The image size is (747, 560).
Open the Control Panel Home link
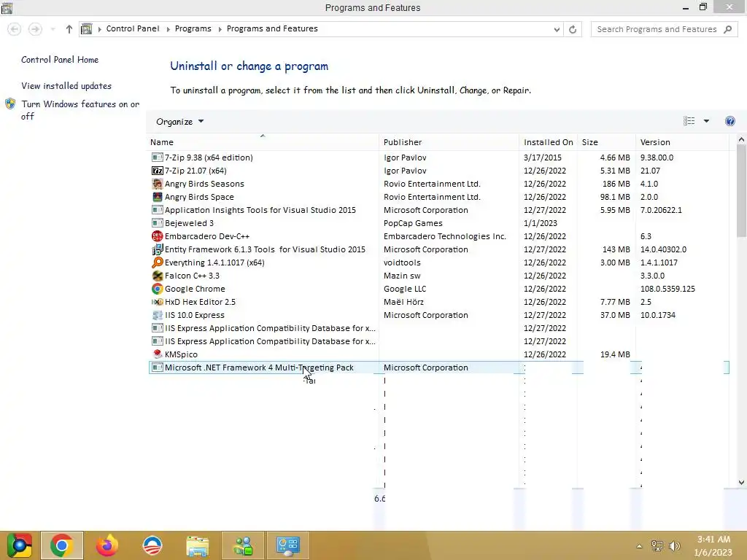(60, 60)
